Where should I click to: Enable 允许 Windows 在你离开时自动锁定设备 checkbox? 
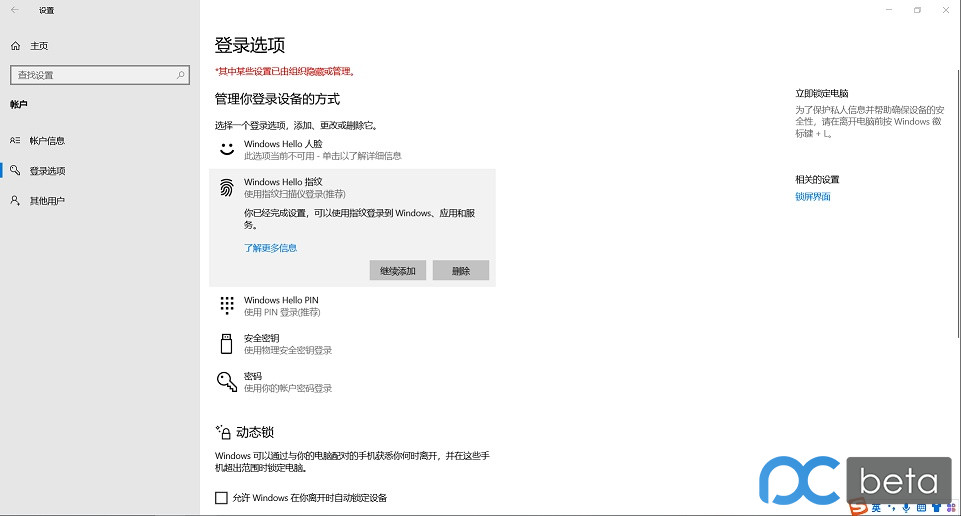pyautogui.click(x=221, y=498)
